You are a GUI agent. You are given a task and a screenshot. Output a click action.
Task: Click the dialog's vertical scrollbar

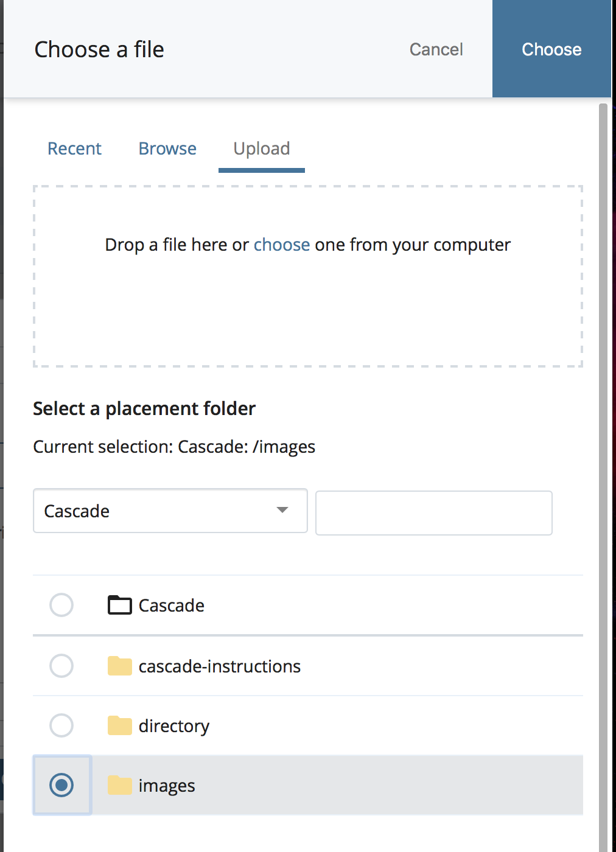point(603,478)
